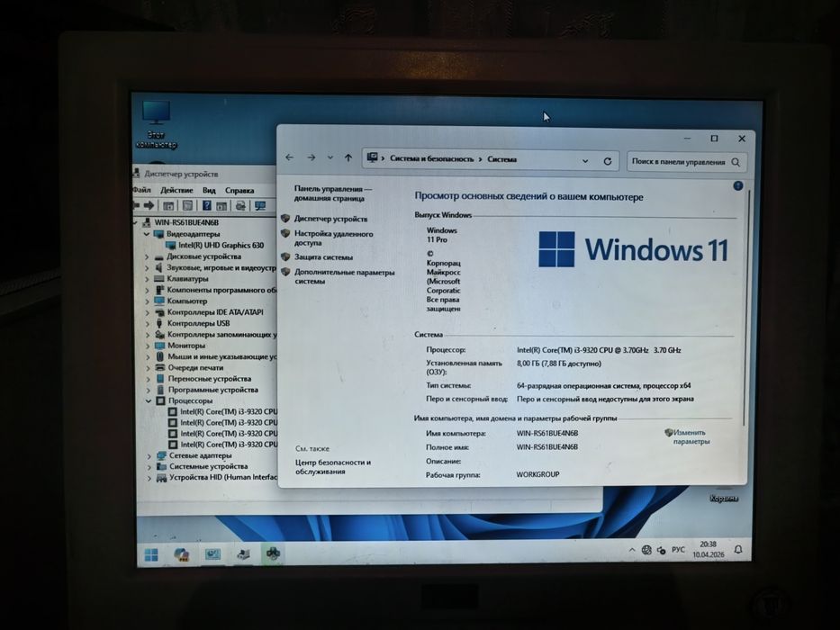Select the Очереди печати tree item
Viewport: 840px width, 630px height.
coord(195,368)
